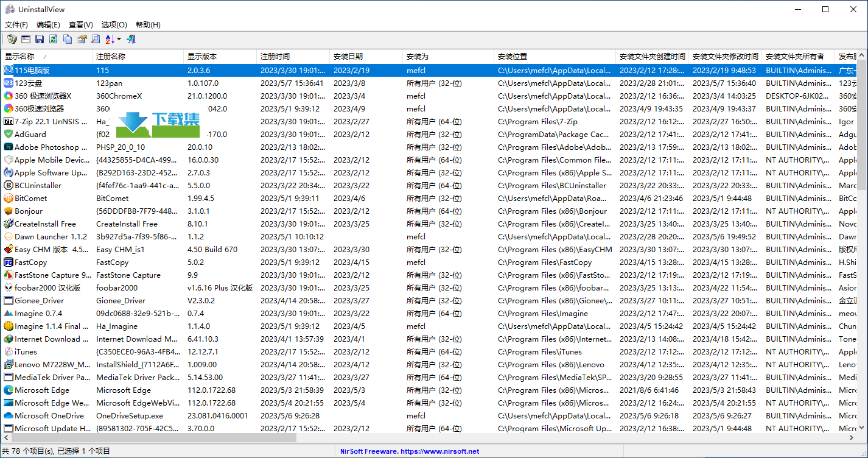The image size is (868, 458).
Task: Select the CreateInstall Free row name
Action: click(46, 224)
